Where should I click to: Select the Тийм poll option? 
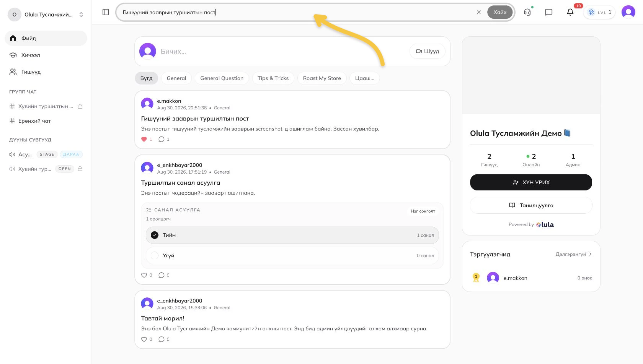(x=292, y=235)
